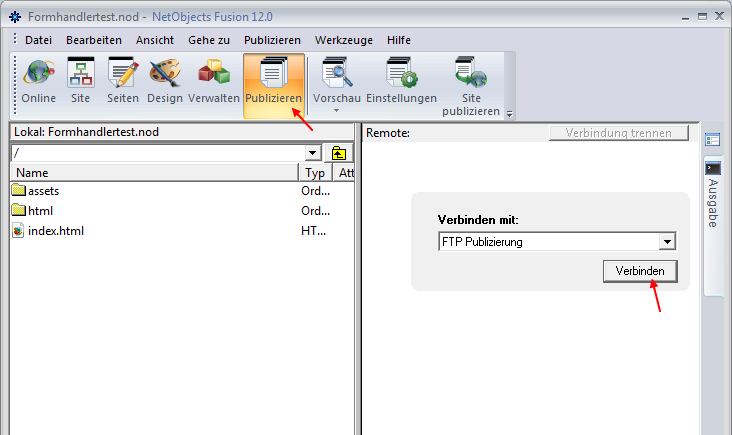This screenshot has width=732, height=435.
Task: Click the Ord... type cell for assets
Action: (x=316, y=190)
